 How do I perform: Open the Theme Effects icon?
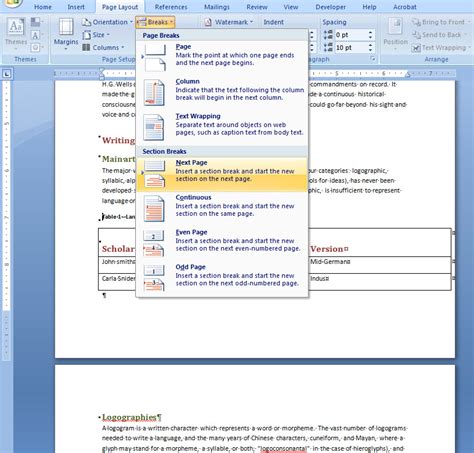tap(36, 47)
